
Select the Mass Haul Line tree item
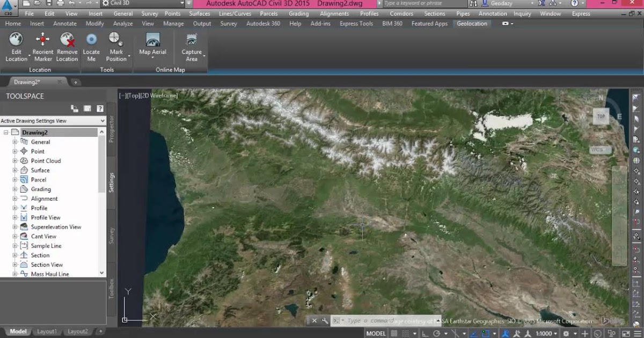pos(49,274)
